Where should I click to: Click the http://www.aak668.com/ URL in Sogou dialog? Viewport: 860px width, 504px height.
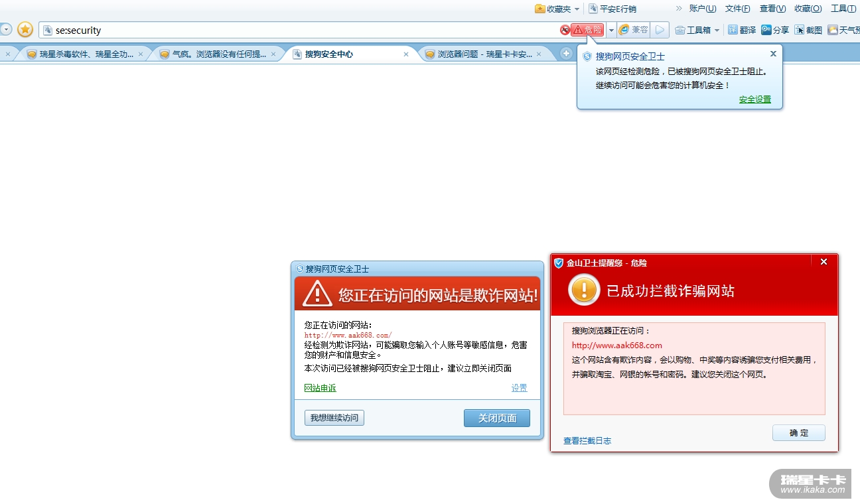(348, 335)
